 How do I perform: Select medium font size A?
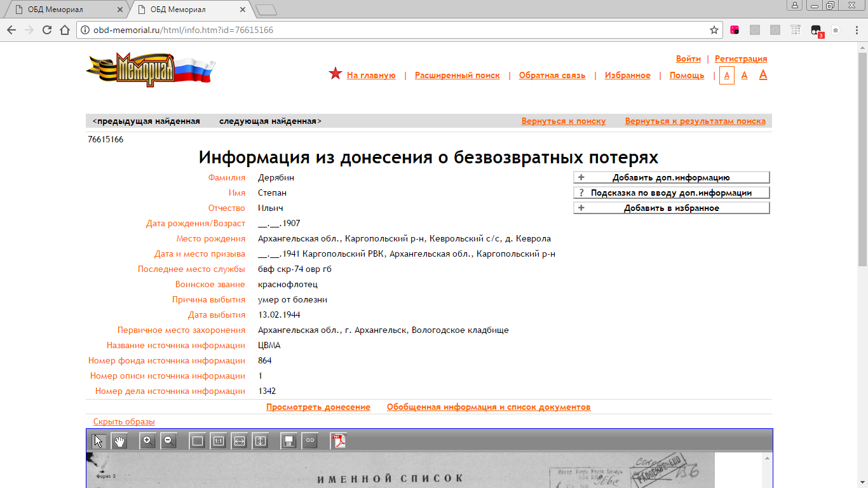(745, 75)
